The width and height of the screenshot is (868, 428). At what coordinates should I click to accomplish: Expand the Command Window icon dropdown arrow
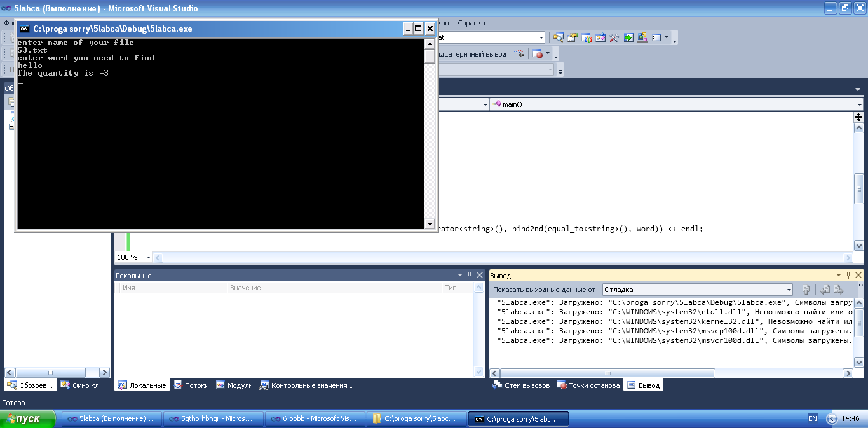point(667,37)
